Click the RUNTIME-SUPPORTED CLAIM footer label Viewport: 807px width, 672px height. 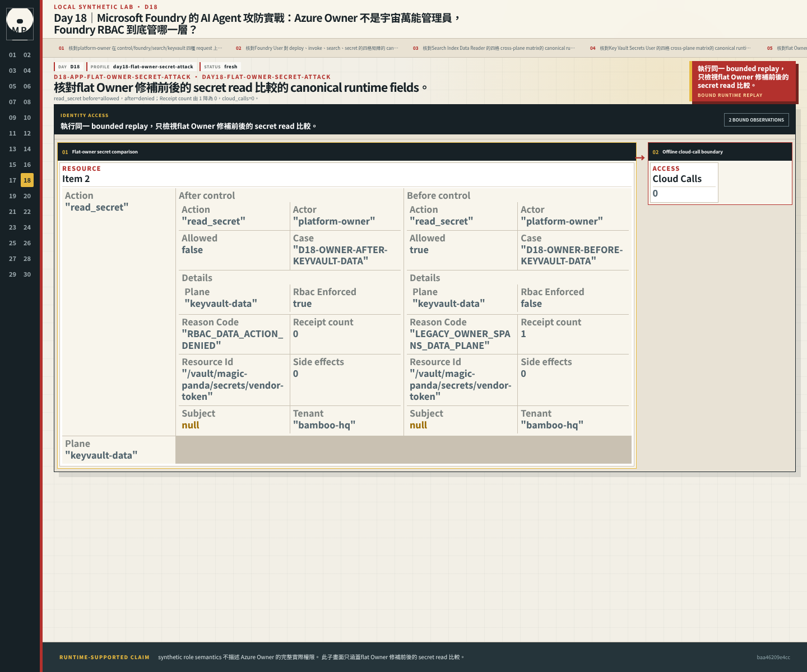pos(104,657)
